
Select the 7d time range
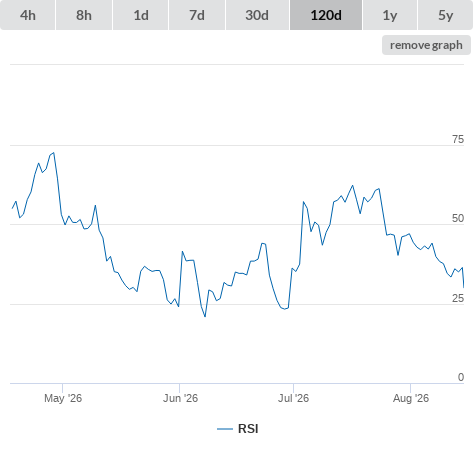click(197, 15)
